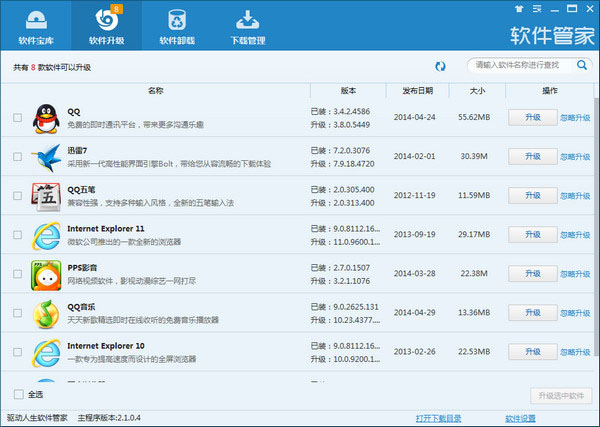Click 升级 button for PPS影音

tap(533, 274)
